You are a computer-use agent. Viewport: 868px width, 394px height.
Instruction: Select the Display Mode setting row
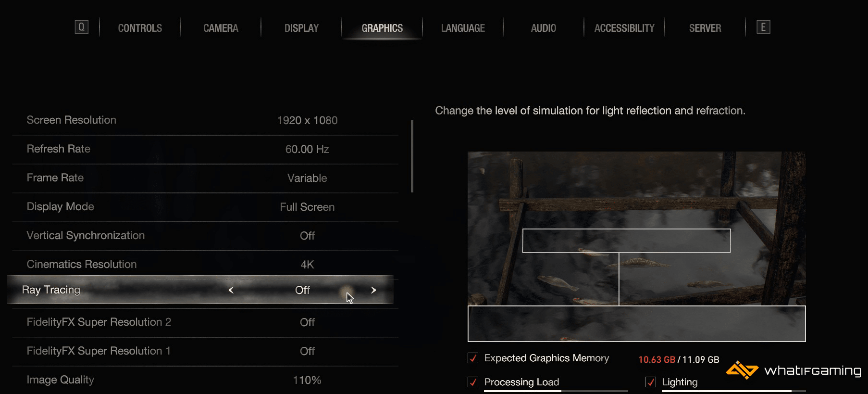[x=205, y=207]
